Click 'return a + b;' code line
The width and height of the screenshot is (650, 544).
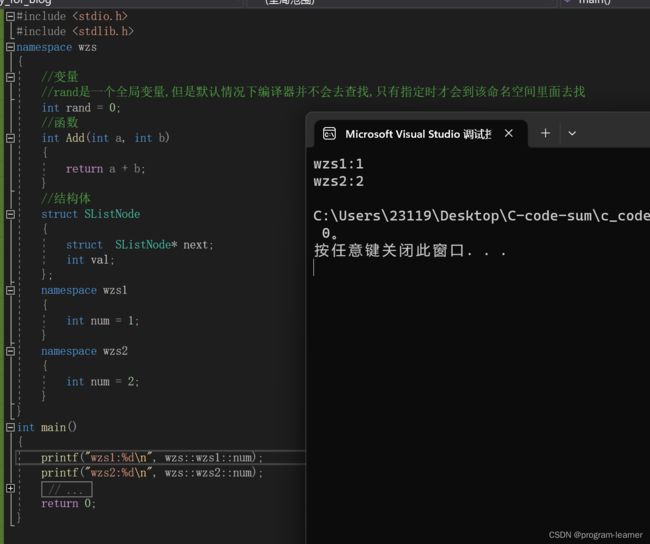pyautogui.click(x=105, y=169)
